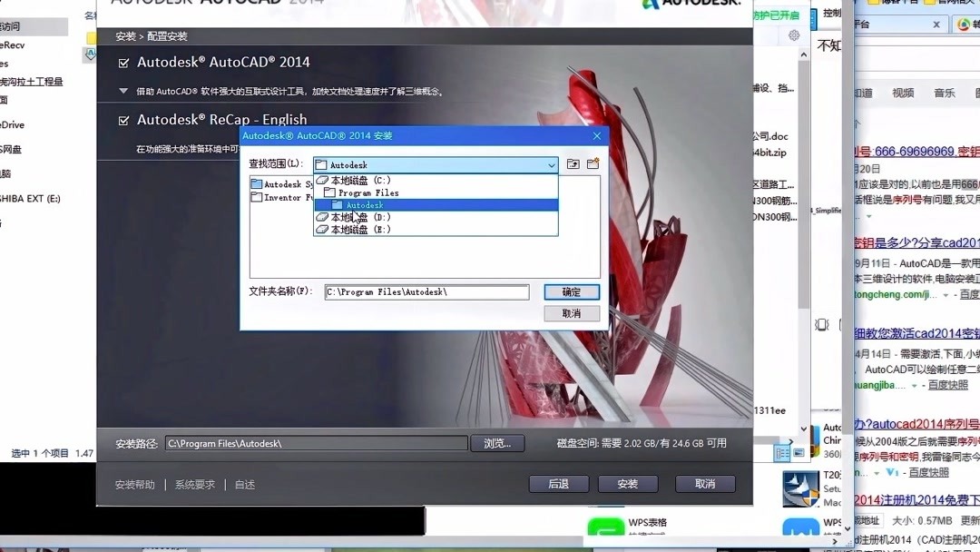Open the 查找范围 dropdown
980x552 pixels.
549,164
